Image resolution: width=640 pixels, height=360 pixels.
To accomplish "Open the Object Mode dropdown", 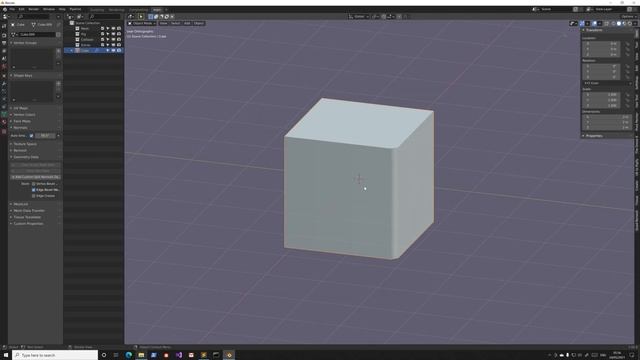I will point(142,23).
